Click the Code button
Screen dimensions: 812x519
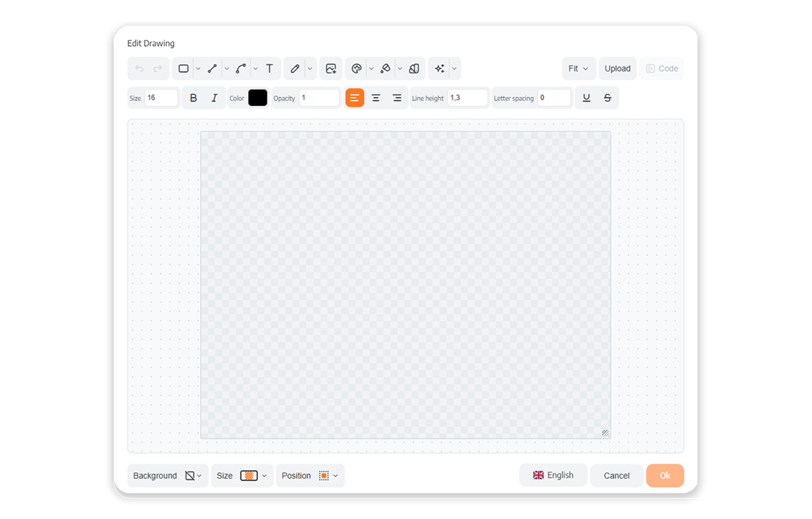[x=662, y=69]
